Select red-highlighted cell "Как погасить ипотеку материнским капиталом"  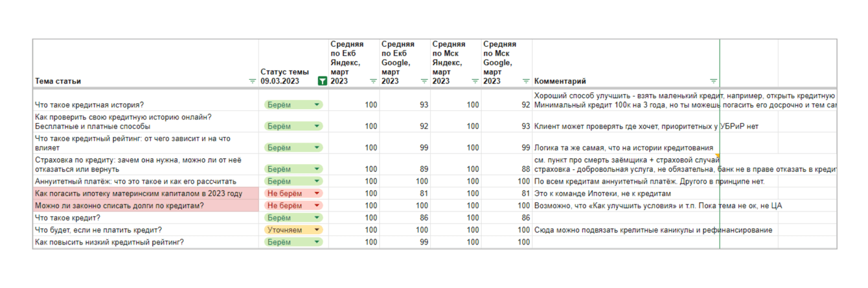pyautogui.click(x=139, y=193)
